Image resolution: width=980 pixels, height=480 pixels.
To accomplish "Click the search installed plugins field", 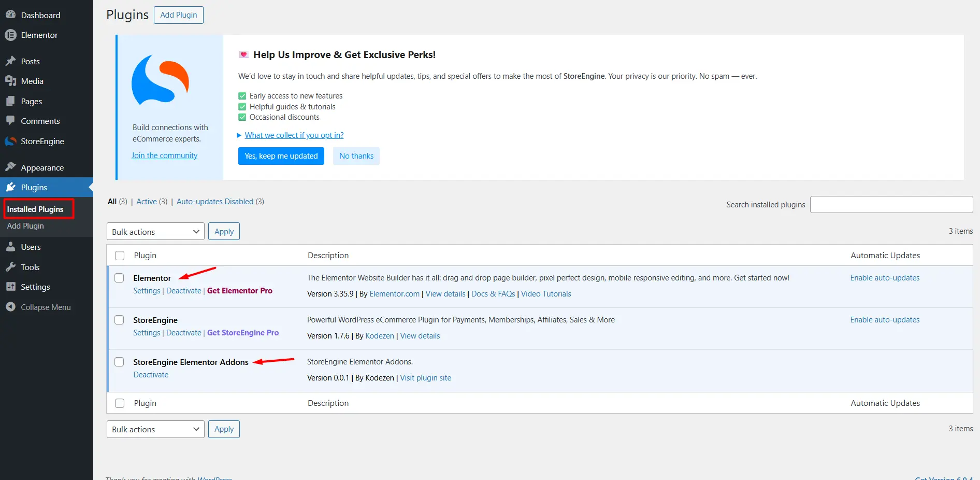I will coord(890,204).
